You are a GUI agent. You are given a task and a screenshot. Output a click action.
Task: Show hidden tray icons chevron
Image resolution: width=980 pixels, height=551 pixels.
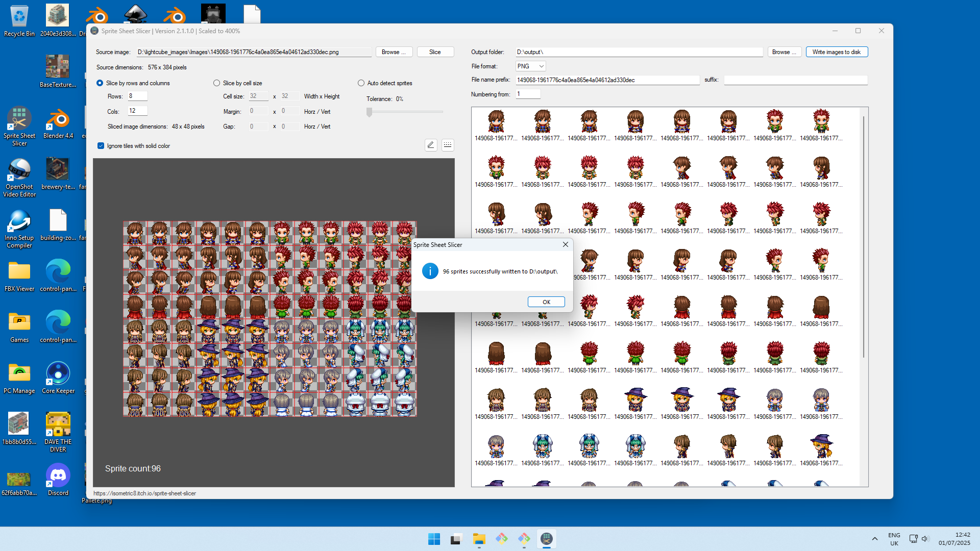pyautogui.click(x=875, y=539)
